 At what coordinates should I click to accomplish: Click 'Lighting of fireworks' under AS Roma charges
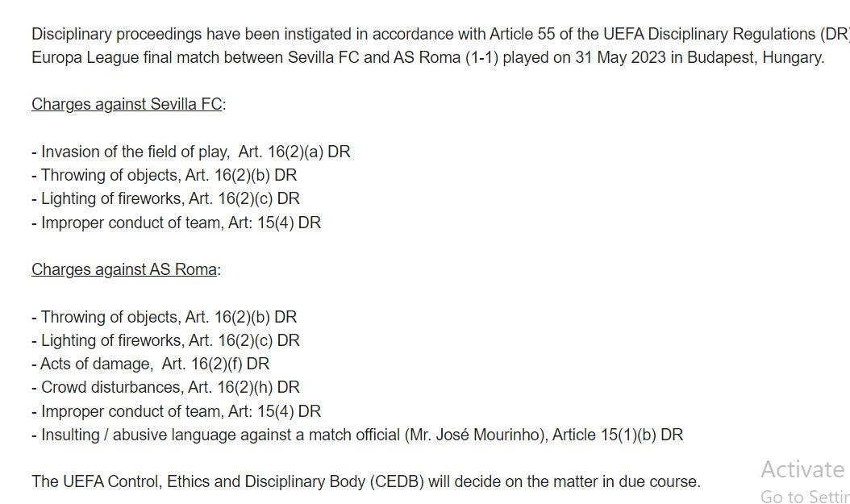[114, 340]
